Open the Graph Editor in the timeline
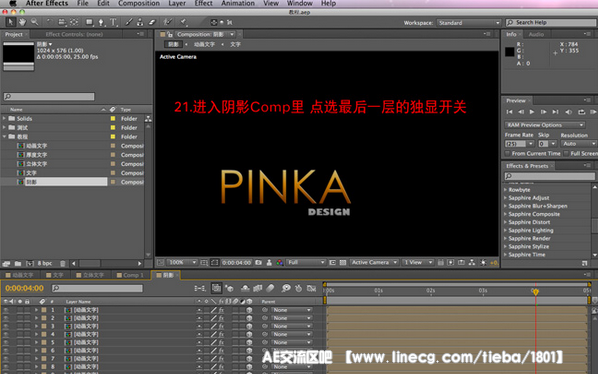The height and width of the screenshot is (374, 598). pyautogui.click(x=312, y=288)
